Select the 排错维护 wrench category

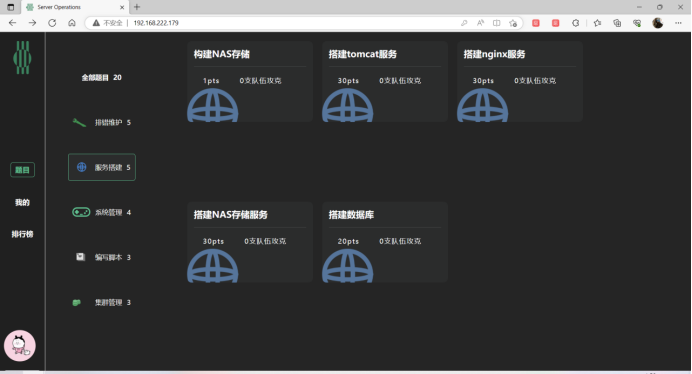pyautogui.click(x=102, y=122)
